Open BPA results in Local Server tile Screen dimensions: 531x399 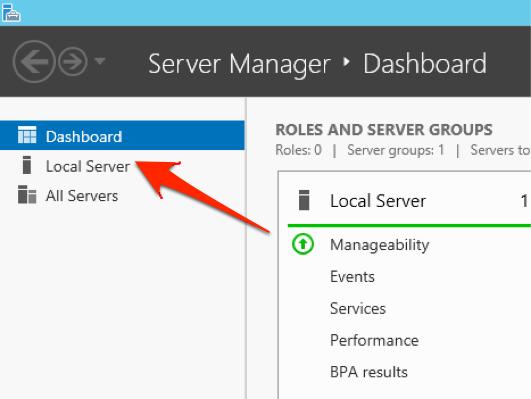(369, 372)
